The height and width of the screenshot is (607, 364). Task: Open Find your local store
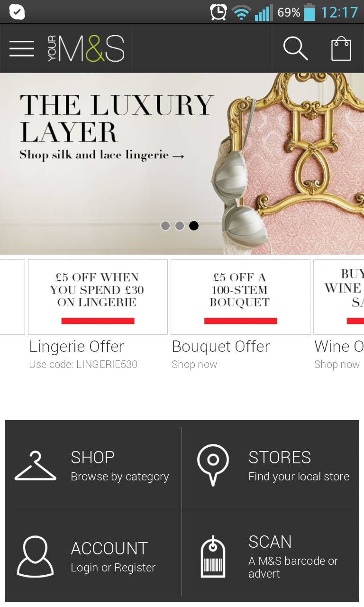299,477
